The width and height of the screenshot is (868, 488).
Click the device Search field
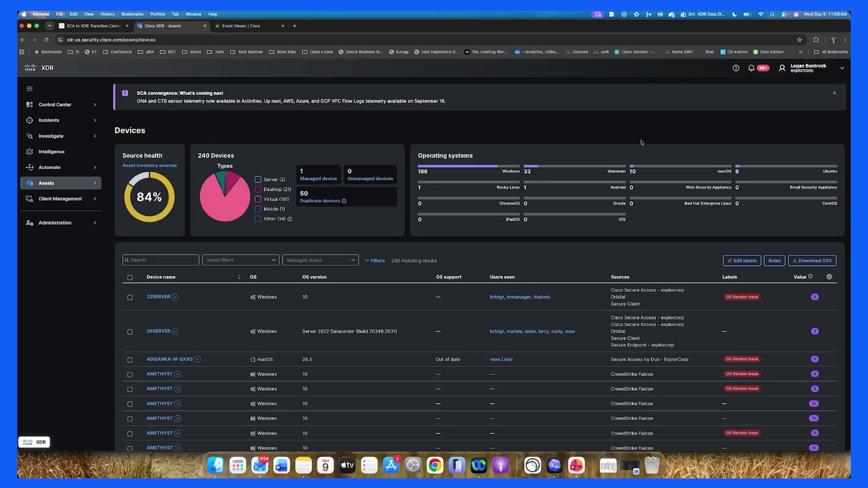coord(161,260)
